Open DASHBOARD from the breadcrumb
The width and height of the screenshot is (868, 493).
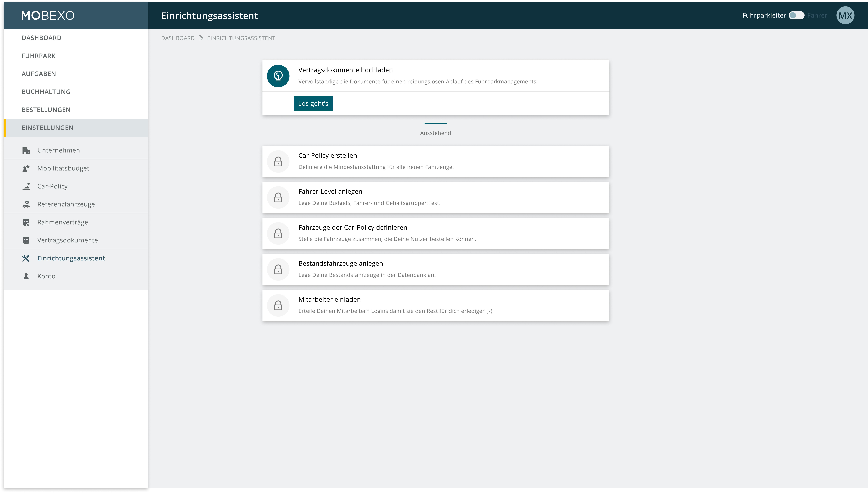[178, 38]
